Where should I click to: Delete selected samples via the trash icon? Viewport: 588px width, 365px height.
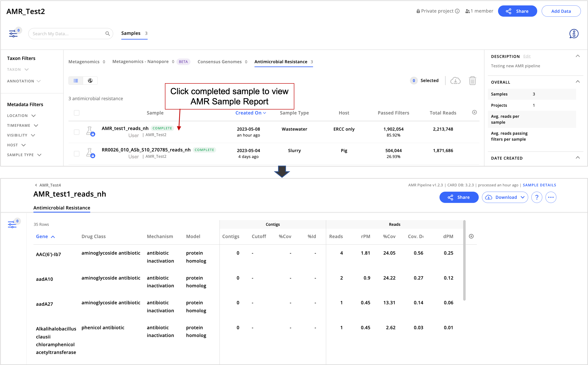coord(472,80)
